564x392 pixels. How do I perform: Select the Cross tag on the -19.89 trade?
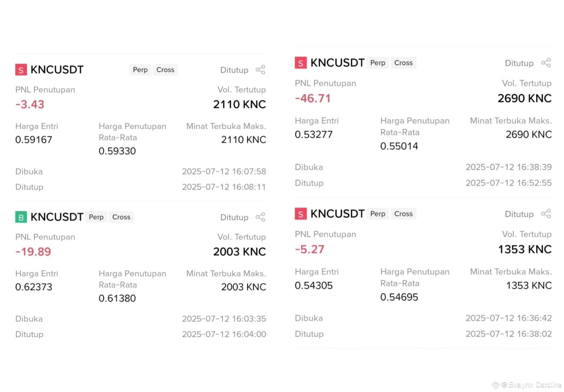pyautogui.click(x=121, y=217)
